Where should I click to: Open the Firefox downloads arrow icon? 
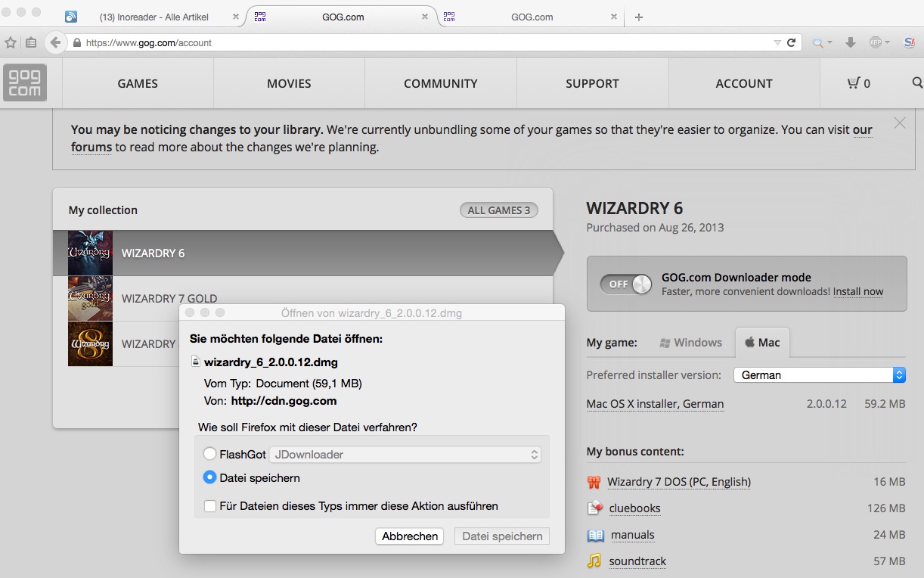click(851, 43)
